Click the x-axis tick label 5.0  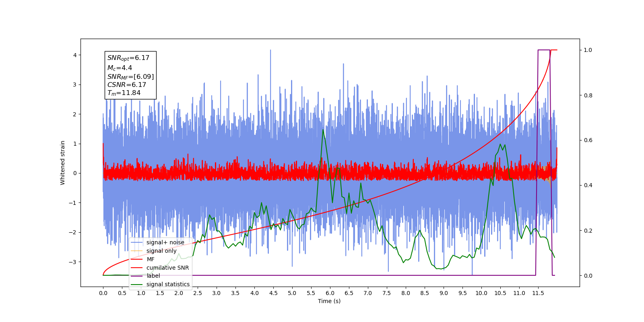click(292, 293)
